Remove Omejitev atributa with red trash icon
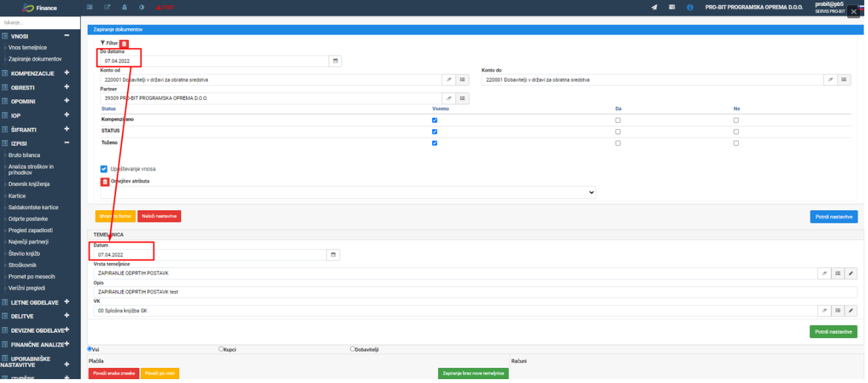This screenshot has height=383, width=868. pyautogui.click(x=104, y=181)
